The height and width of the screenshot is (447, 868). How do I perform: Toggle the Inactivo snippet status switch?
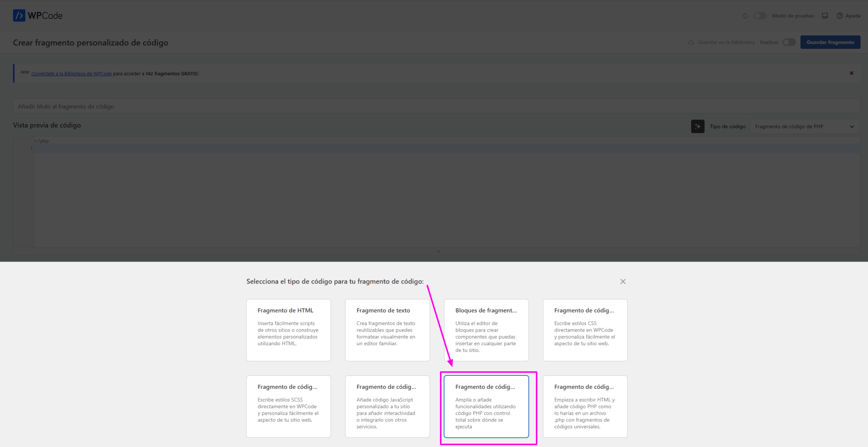[789, 42]
